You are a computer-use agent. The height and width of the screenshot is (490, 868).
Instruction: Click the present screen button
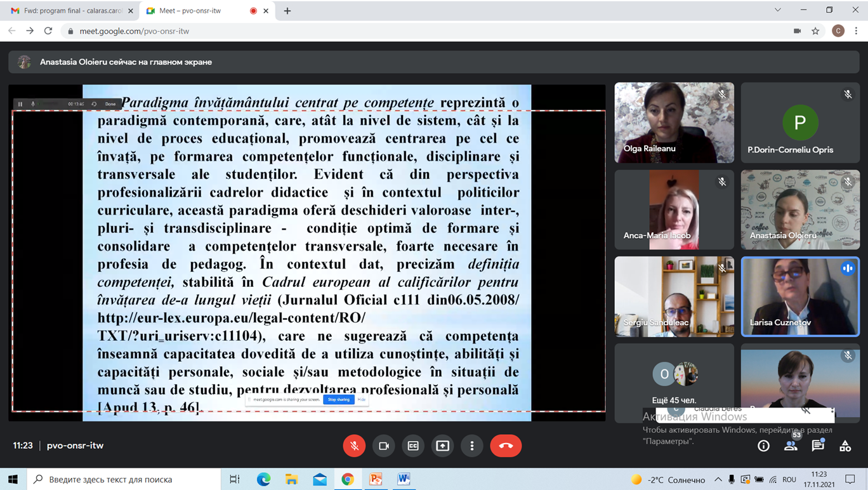click(x=442, y=446)
